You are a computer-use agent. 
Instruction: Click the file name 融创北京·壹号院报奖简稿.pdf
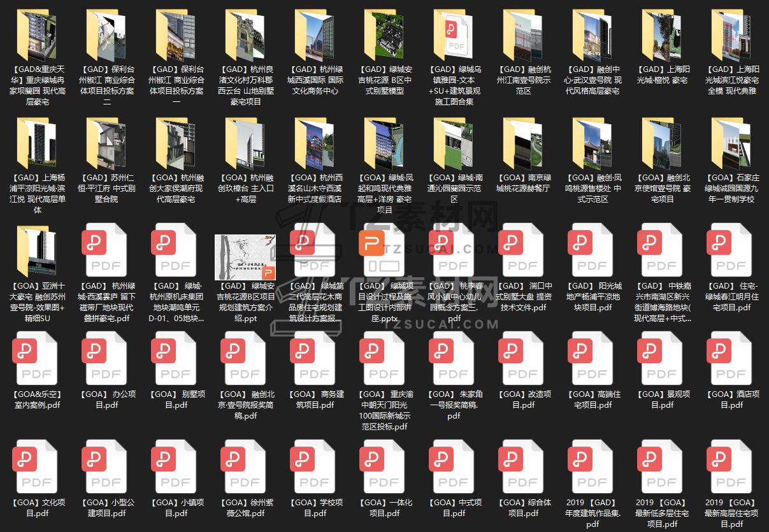click(246, 405)
